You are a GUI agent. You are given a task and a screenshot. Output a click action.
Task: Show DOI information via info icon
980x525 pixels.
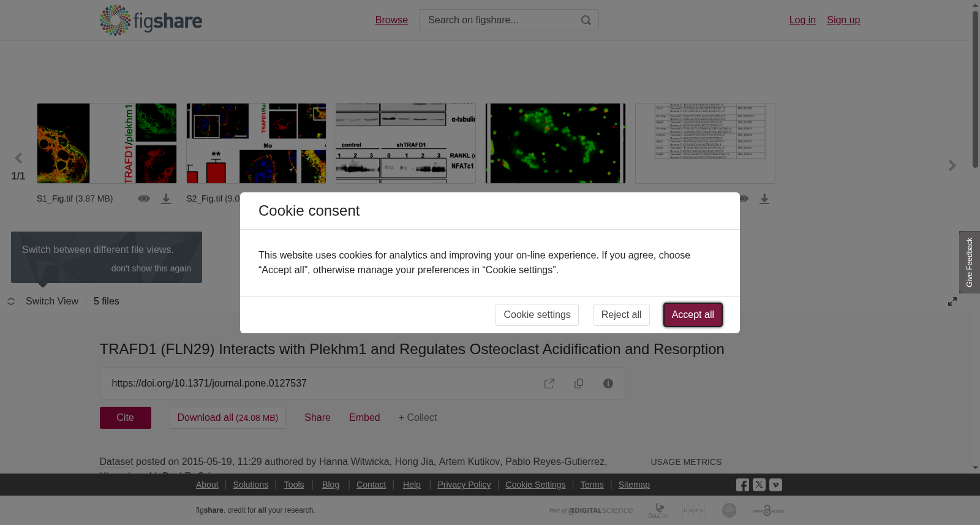click(x=608, y=383)
